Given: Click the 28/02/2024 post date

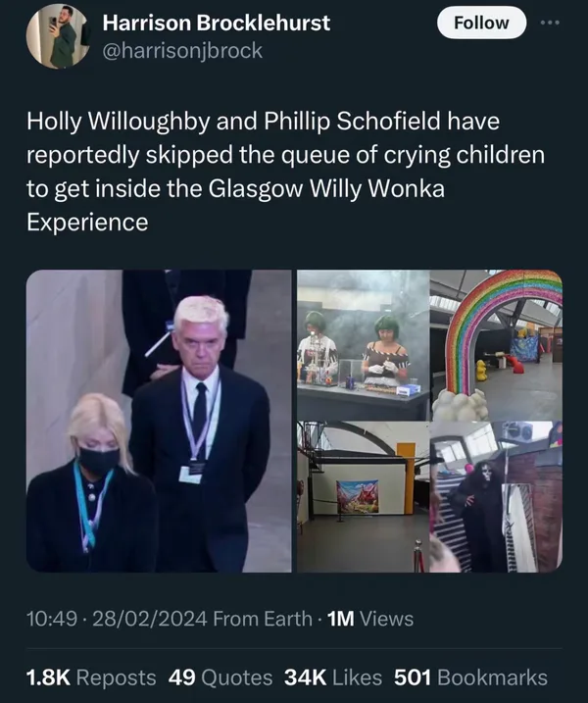Looking at the screenshot, I should [x=150, y=619].
